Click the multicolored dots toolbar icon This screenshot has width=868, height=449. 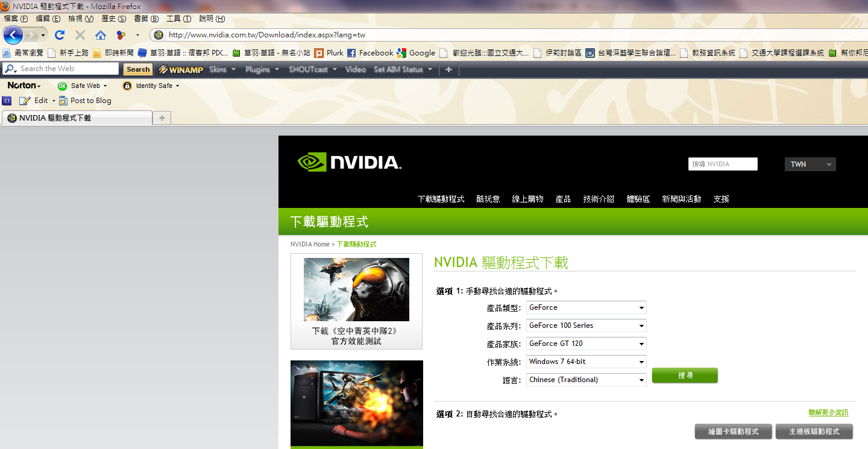point(121,35)
